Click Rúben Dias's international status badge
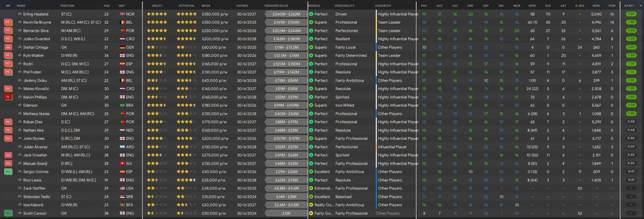The height and width of the screenshot is (219, 644). pos(8,122)
